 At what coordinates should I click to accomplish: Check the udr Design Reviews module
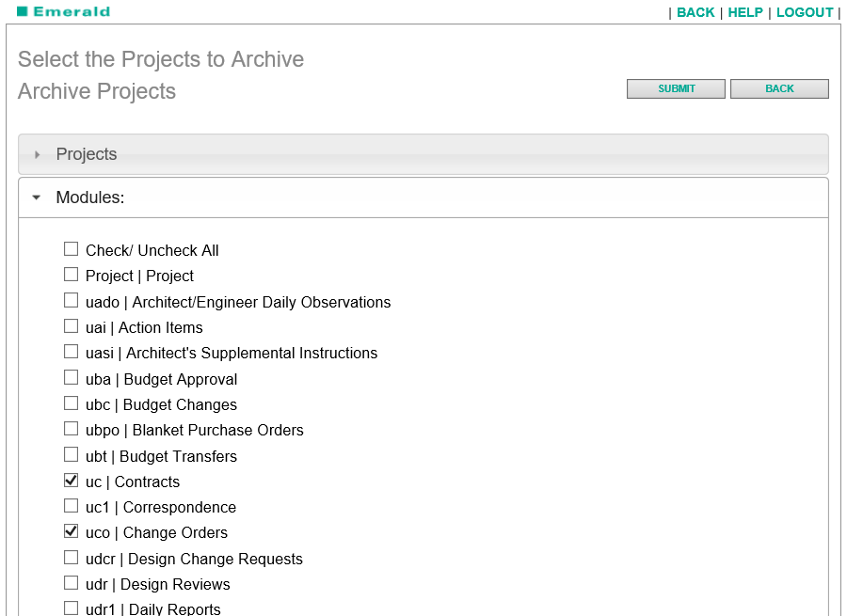pyautogui.click(x=72, y=582)
